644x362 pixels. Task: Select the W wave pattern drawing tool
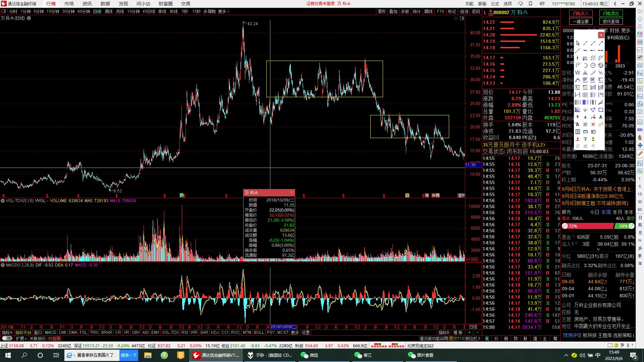click(x=578, y=73)
